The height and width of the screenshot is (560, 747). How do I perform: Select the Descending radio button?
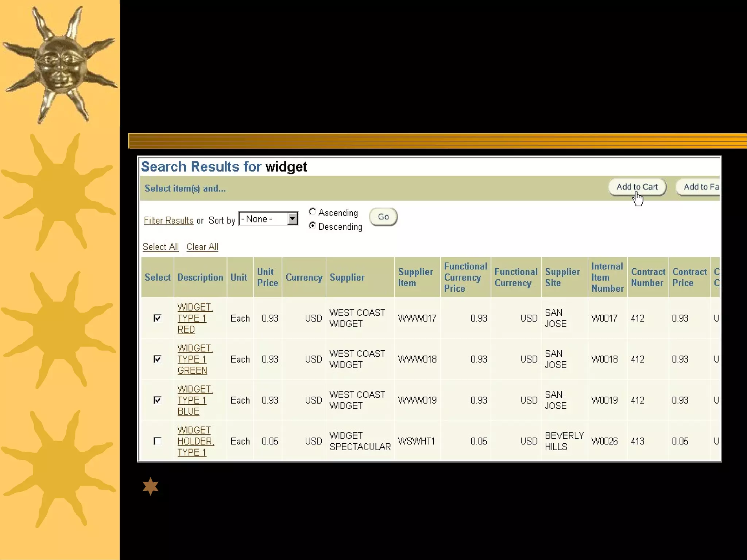click(312, 226)
